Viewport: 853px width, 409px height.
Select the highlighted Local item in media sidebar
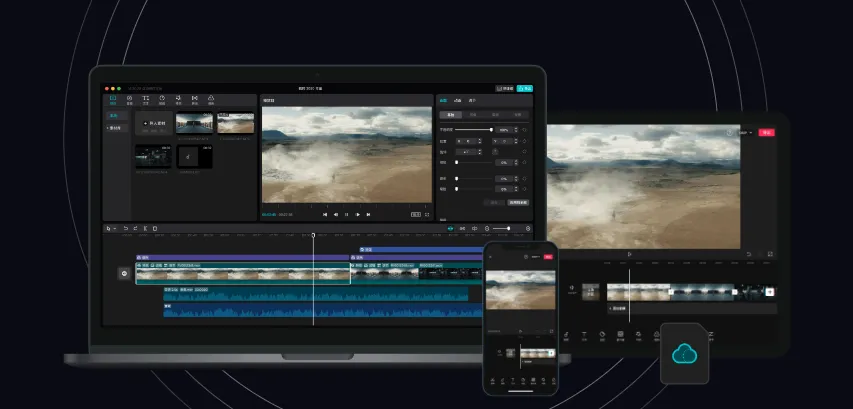[x=116, y=116]
